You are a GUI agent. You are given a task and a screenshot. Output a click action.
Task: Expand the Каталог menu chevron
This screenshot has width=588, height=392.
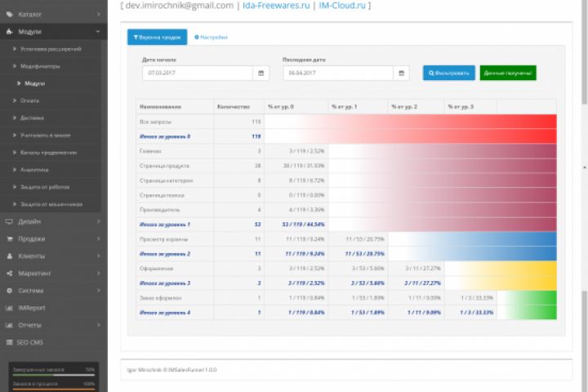(x=99, y=14)
